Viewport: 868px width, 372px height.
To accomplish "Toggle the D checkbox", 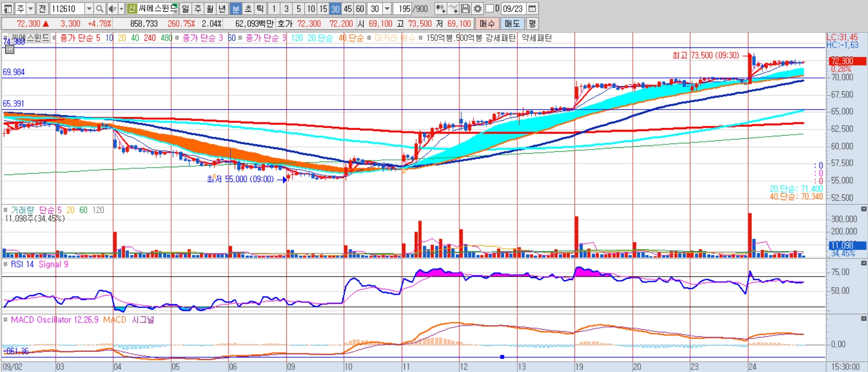I will pos(490,9).
